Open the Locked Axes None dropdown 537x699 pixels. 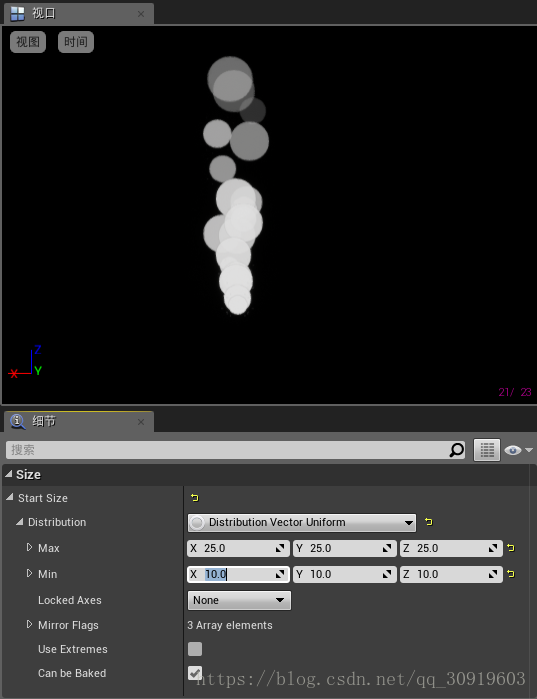click(239, 600)
